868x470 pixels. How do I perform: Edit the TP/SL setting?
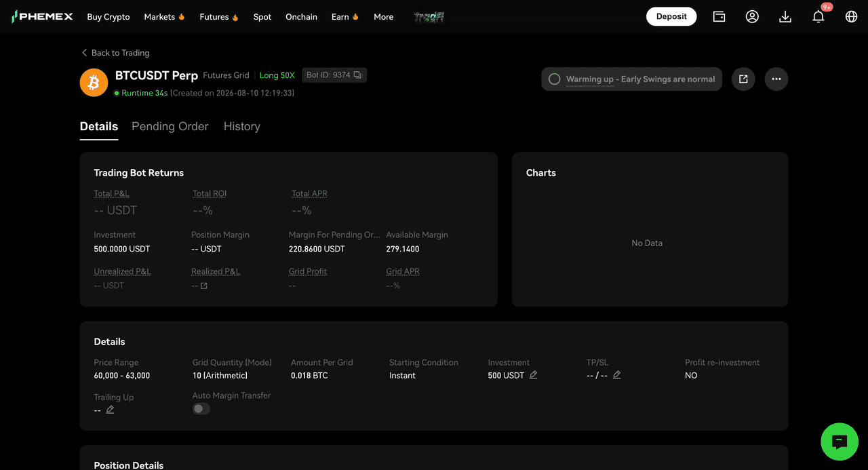[x=617, y=374]
